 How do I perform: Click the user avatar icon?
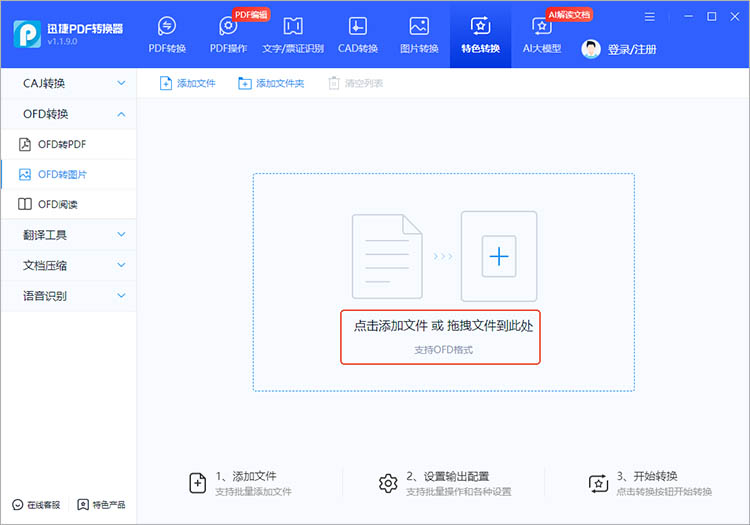tap(591, 49)
